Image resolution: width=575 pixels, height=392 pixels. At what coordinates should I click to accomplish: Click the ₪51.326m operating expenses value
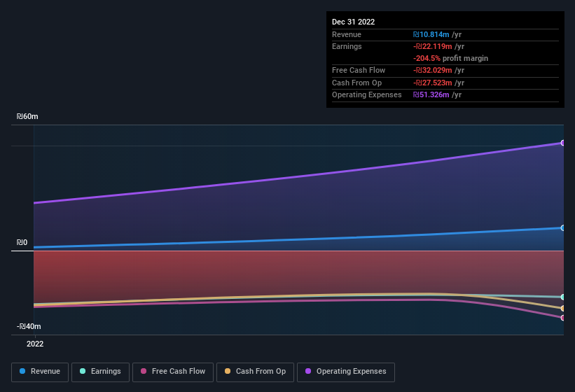point(431,95)
